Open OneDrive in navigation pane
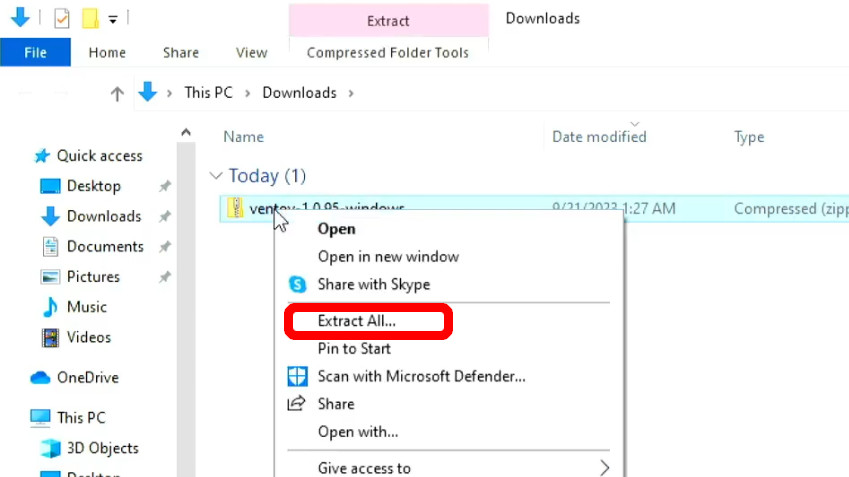This screenshot has height=477, width=849. point(87,378)
